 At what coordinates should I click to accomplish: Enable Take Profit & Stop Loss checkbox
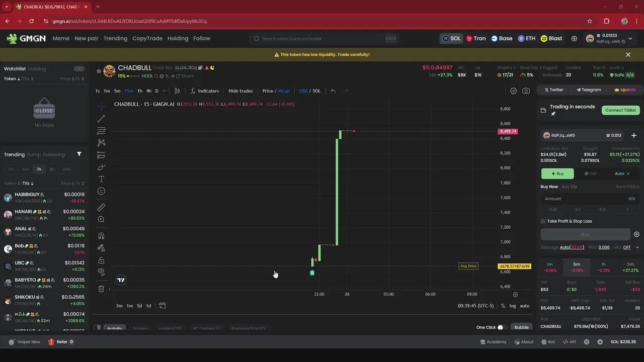[x=543, y=221]
